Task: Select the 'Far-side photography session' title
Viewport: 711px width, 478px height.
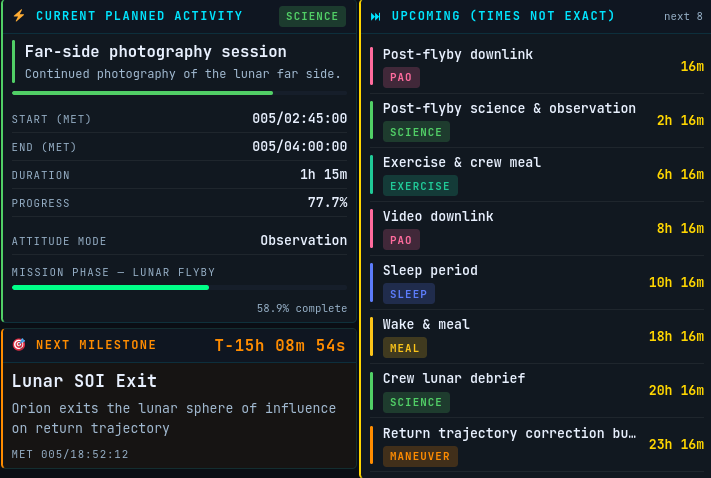Action: [x=156, y=52]
